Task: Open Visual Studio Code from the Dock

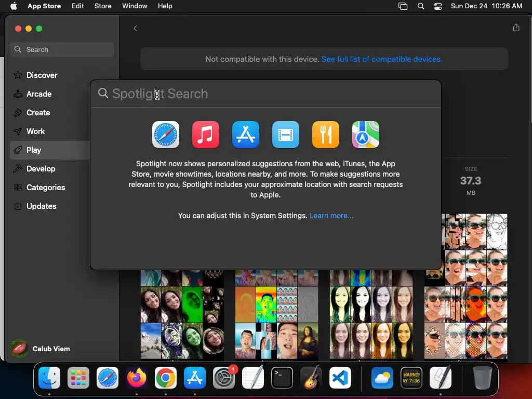Action: pyautogui.click(x=340, y=378)
